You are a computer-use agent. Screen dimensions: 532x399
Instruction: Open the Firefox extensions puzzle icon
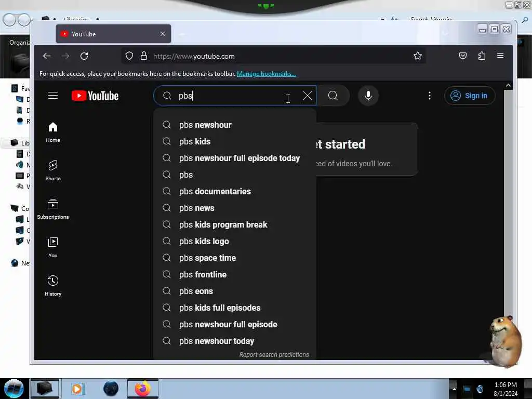coord(482,56)
